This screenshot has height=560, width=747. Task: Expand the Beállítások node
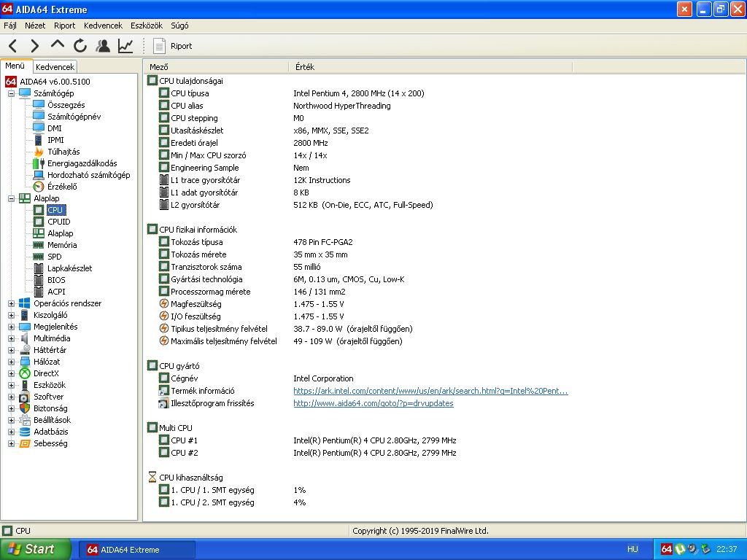[x=11, y=420]
